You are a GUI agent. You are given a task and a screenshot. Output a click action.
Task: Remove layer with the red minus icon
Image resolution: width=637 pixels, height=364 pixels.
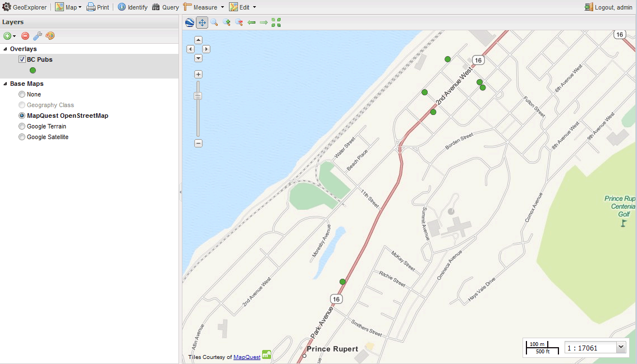click(25, 36)
